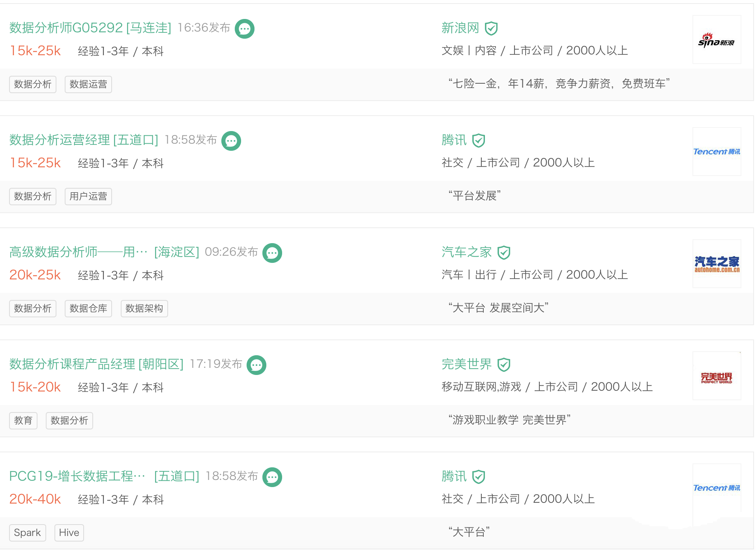
Task: Select the 数据仓库 tag
Action: pos(88,309)
